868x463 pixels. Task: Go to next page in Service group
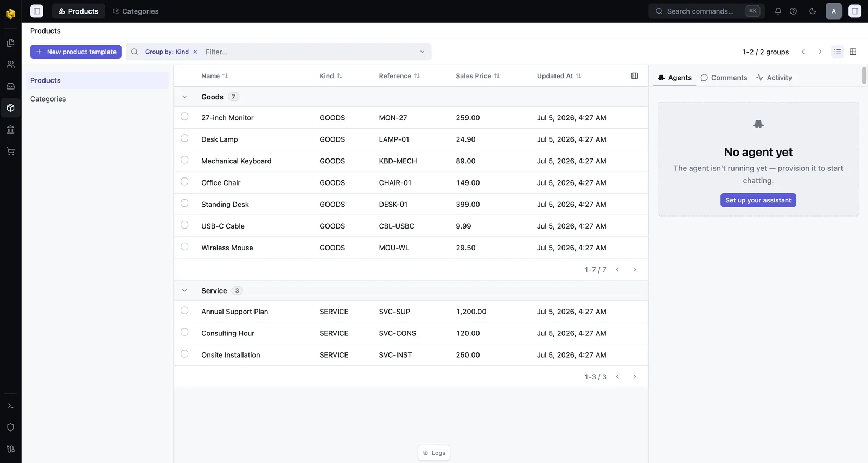tap(635, 377)
